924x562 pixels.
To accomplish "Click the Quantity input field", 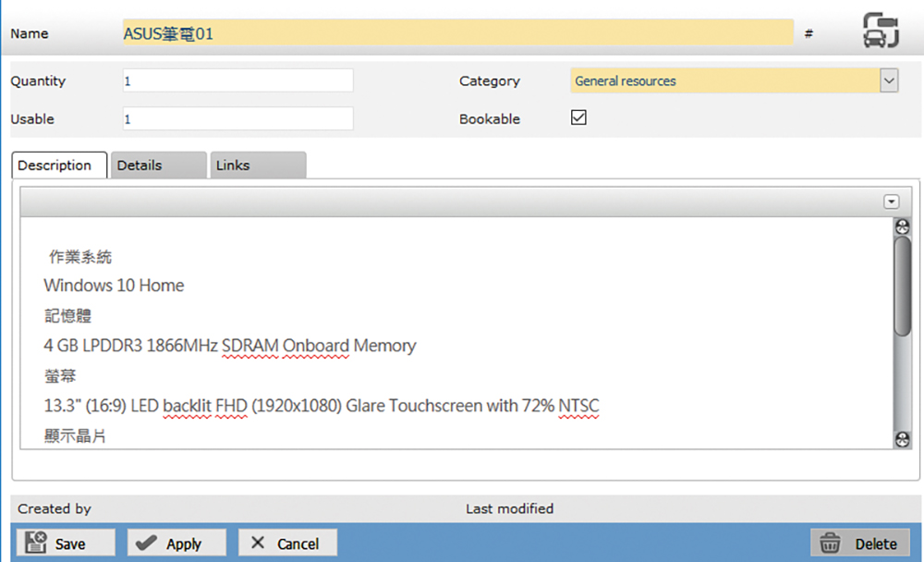I will pyautogui.click(x=238, y=80).
